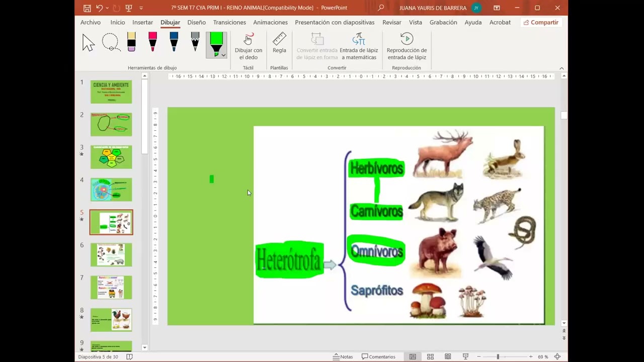Switch to the Diseño tab
Screen dimensions: 644x362
[196, 22]
